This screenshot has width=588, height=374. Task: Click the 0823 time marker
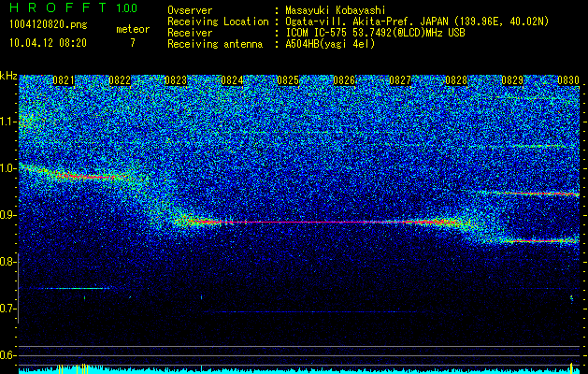[176, 80]
